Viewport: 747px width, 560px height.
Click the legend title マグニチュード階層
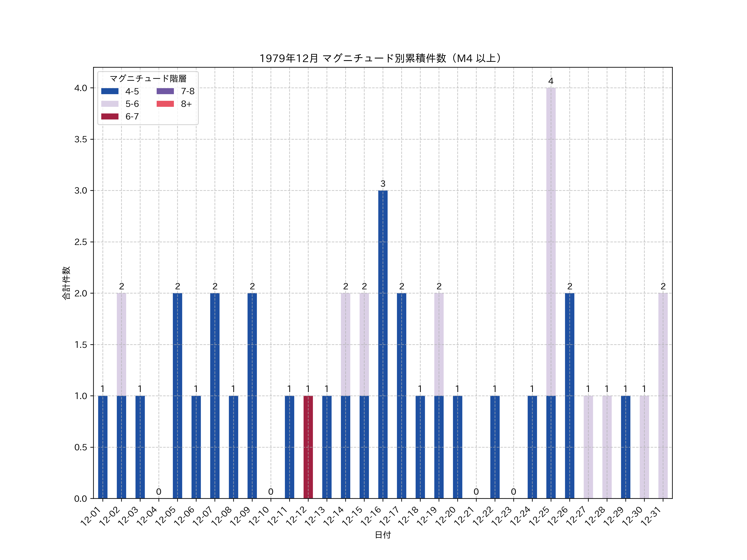pos(148,79)
